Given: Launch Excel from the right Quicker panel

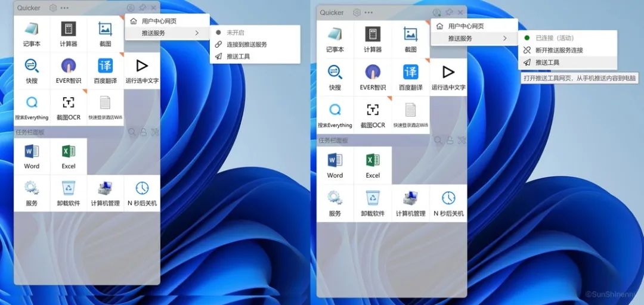Looking at the screenshot, I should tap(373, 166).
